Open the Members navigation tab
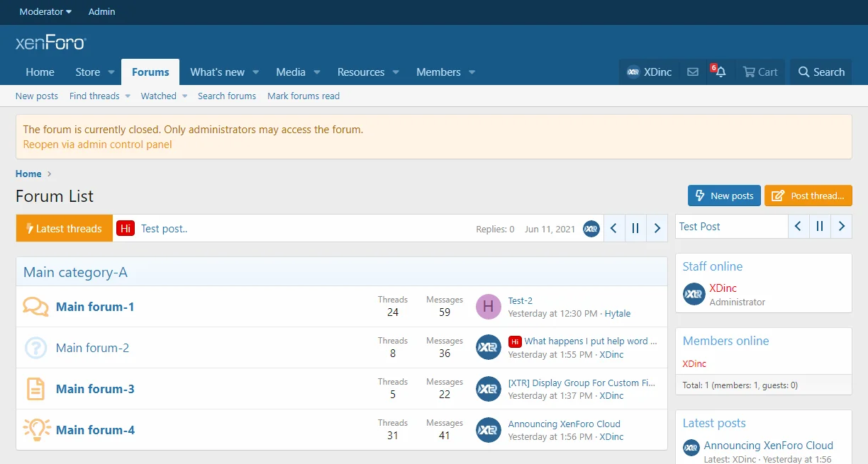 (438, 72)
